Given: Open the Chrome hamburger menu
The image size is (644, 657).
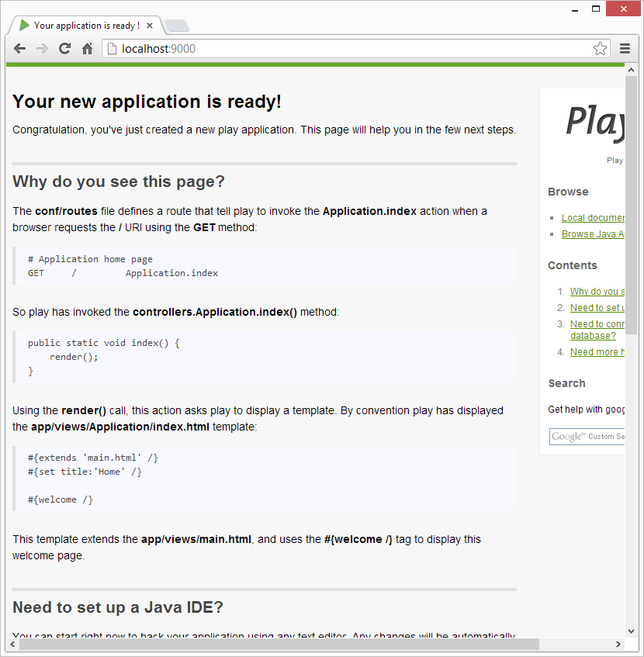Looking at the screenshot, I should point(625,49).
